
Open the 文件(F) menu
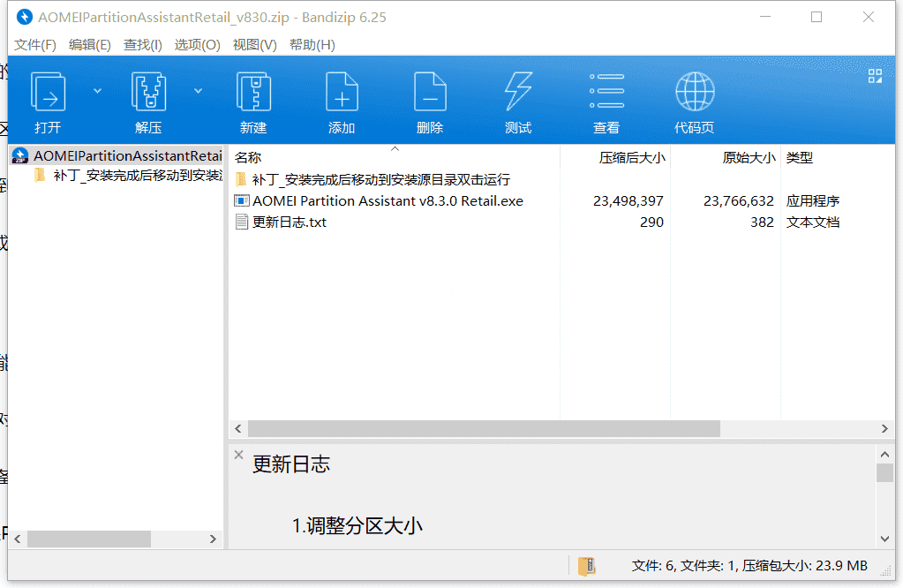pos(35,45)
